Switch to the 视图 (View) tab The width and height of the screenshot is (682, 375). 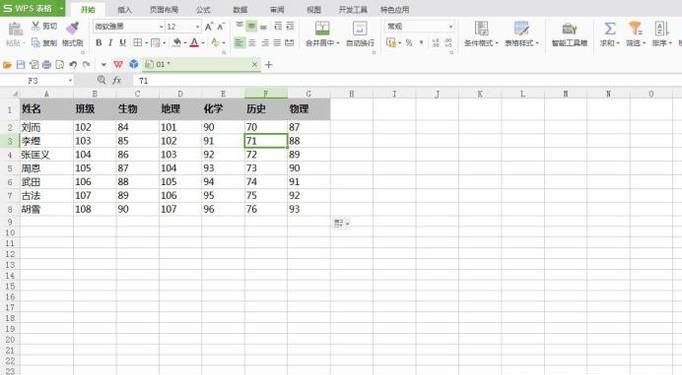[314, 10]
